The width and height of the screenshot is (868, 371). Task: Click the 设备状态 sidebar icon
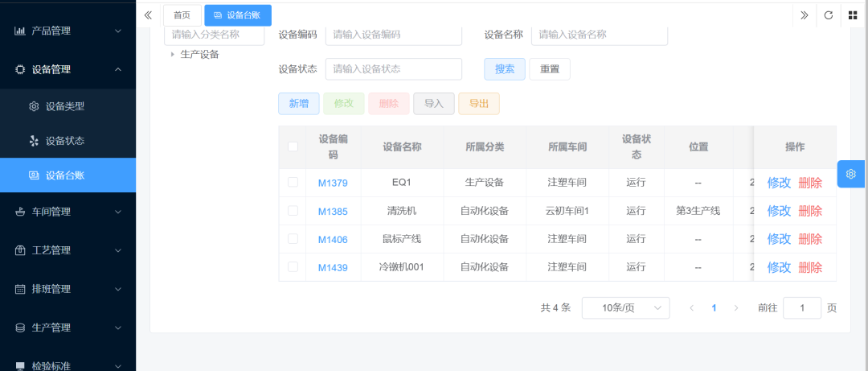coord(34,141)
